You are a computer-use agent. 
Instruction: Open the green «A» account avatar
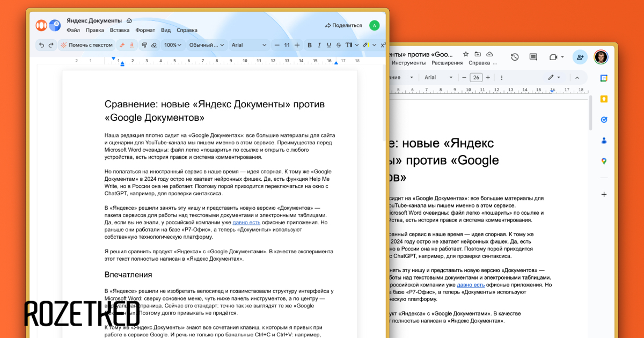point(375,25)
